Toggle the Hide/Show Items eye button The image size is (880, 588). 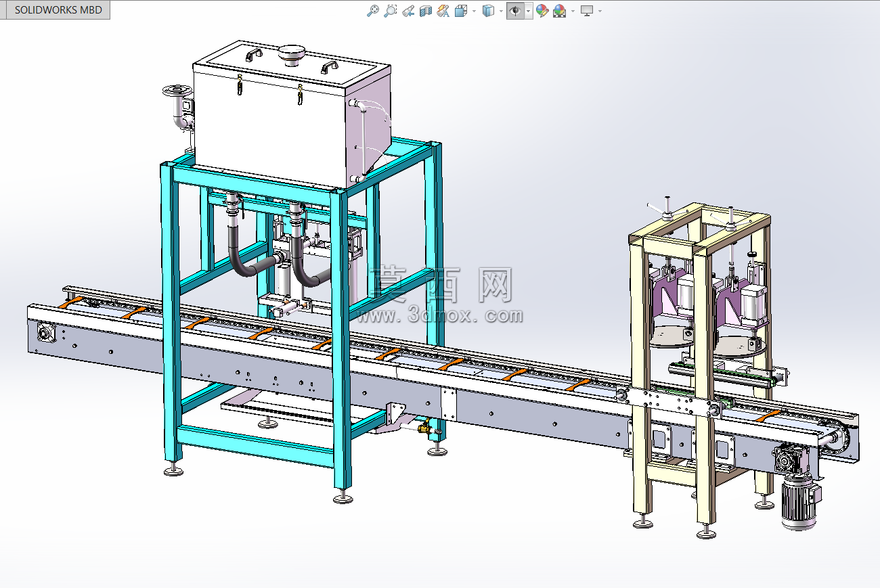(x=515, y=11)
